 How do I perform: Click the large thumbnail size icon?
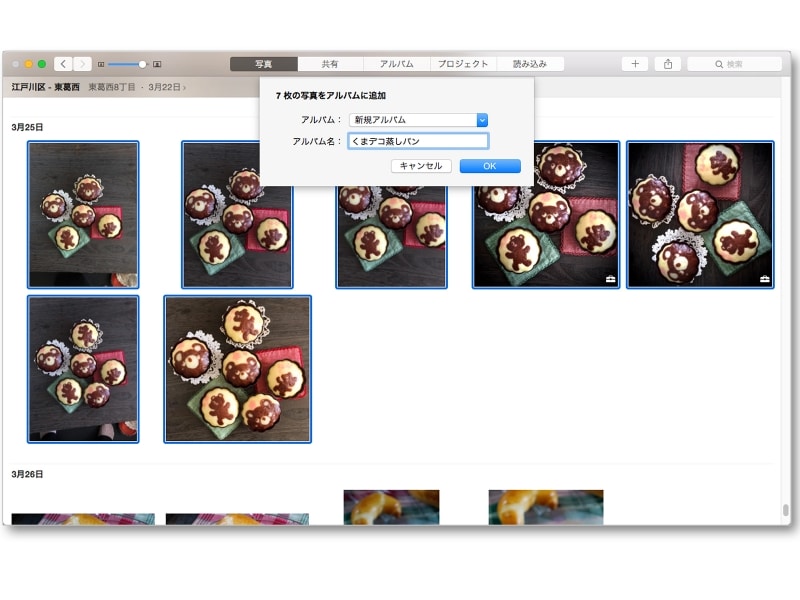click(157, 64)
